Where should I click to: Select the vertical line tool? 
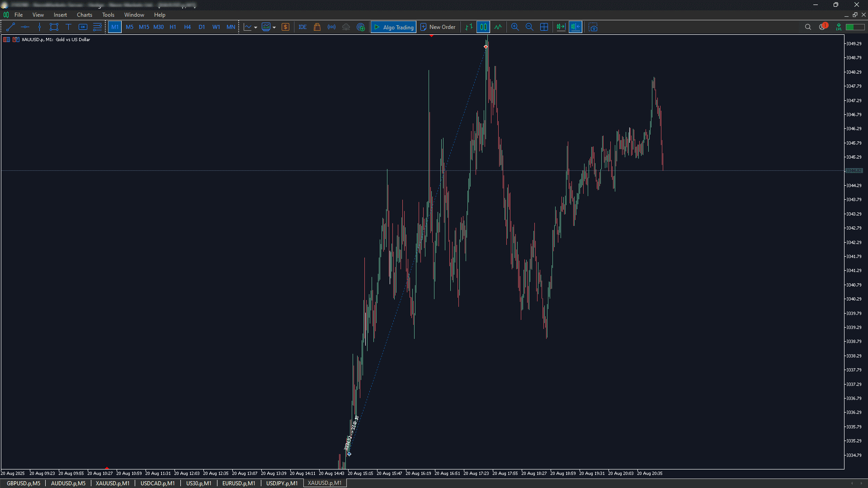pyautogui.click(x=39, y=27)
